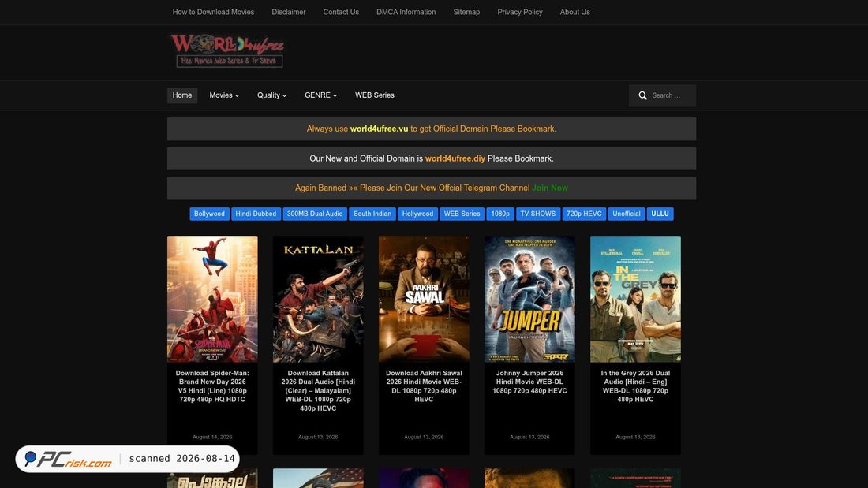Click the Download Kattalan 2026 Dual Audio title
The height and width of the screenshot is (488, 868).
pyautogui.click(x=318, y=390)
